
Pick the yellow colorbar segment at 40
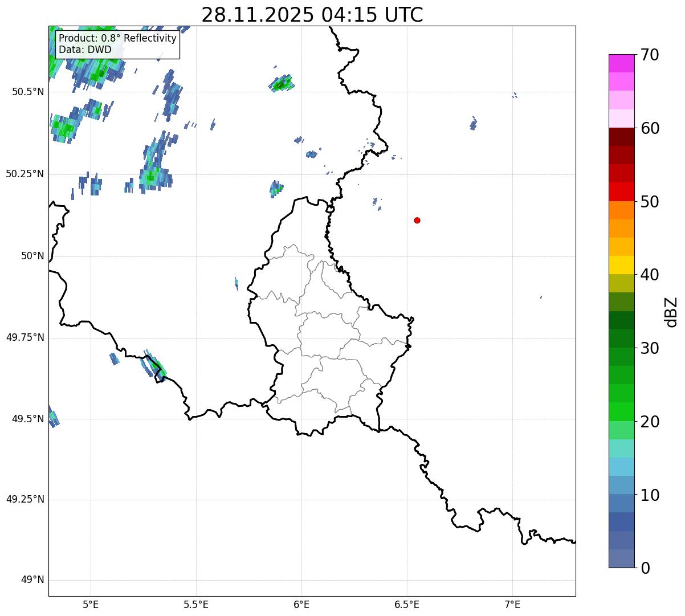tap(625, 265)
